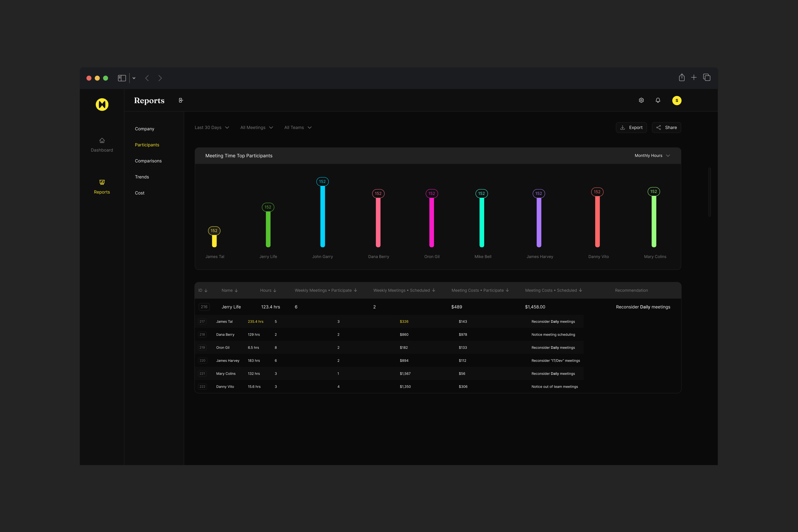This screenshot has height=532, width=798.
Task: Click the Reports sidebar icon
Action: point(102,182)
